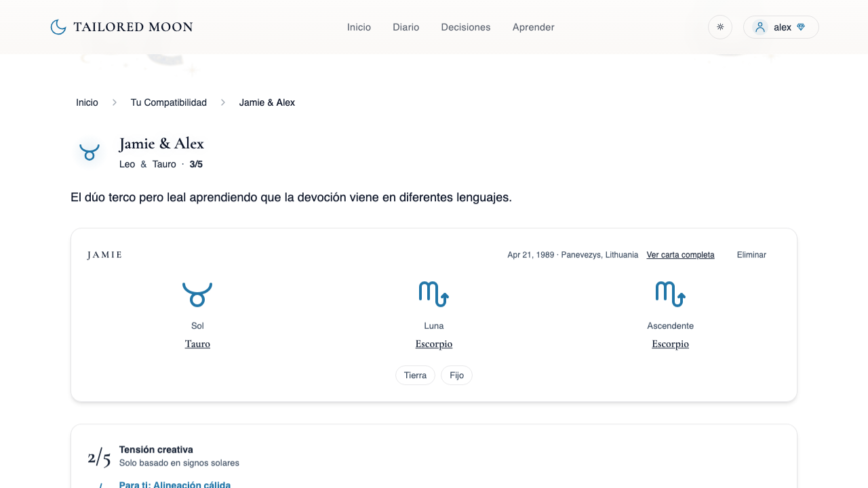Click the user avatar icon

[760, 27]
